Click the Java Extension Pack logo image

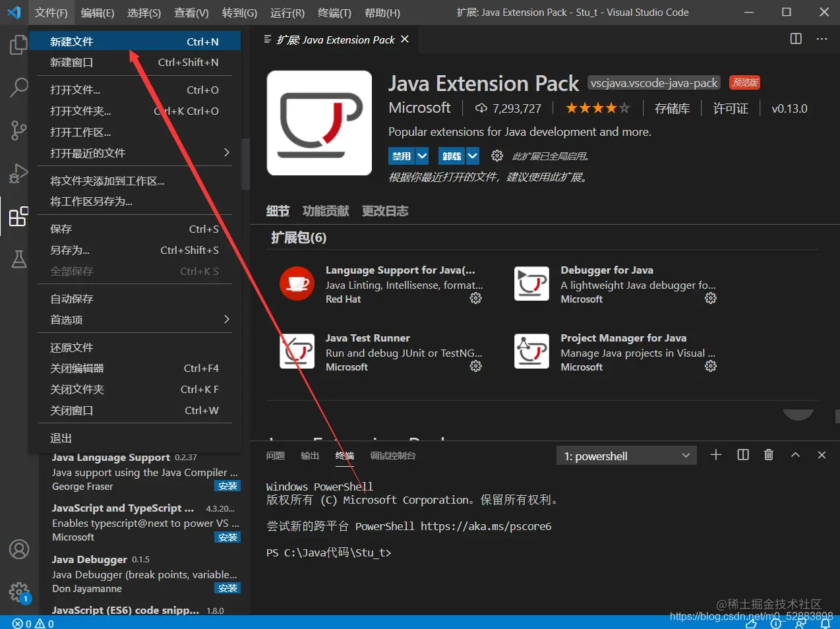(x=319, y=123)
